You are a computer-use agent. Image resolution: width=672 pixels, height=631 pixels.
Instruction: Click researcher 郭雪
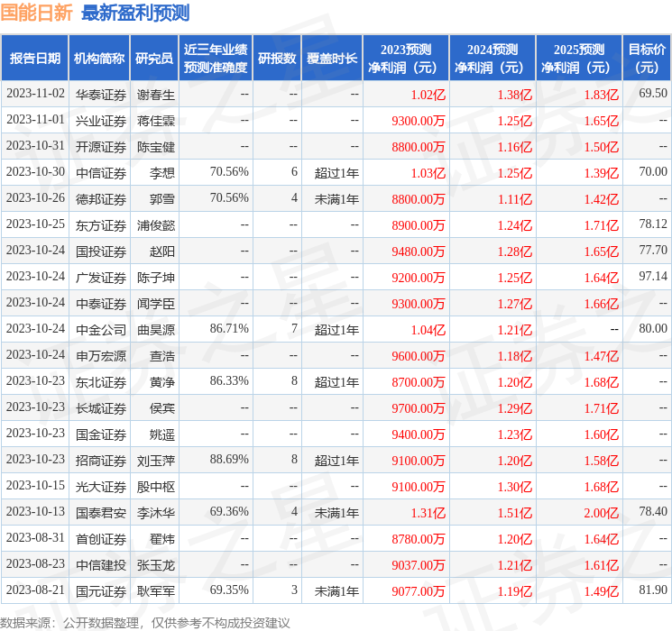pyautogui.click(x=162, y=199)
